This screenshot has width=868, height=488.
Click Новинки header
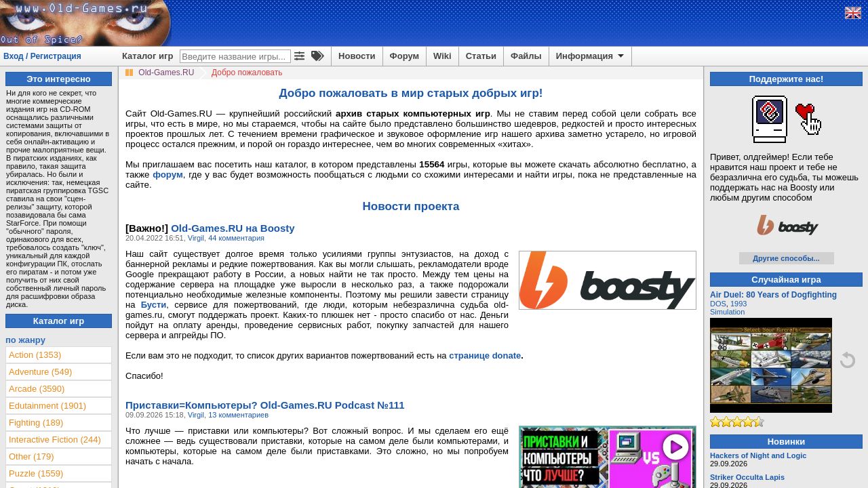point(786,442)
